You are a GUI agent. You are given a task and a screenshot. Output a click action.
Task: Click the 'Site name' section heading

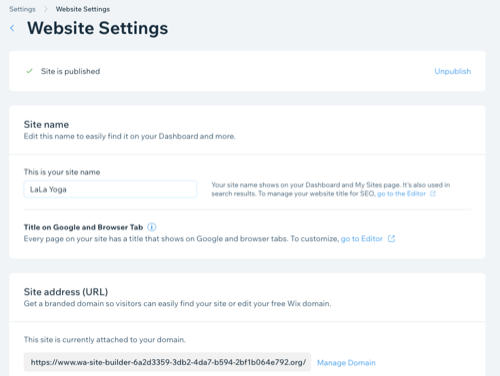(46, 124)
